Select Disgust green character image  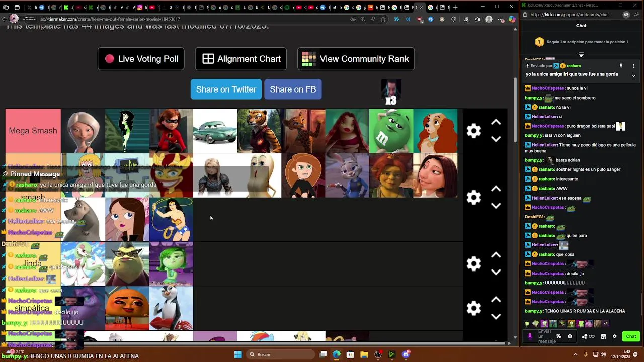tap(171, 263)
